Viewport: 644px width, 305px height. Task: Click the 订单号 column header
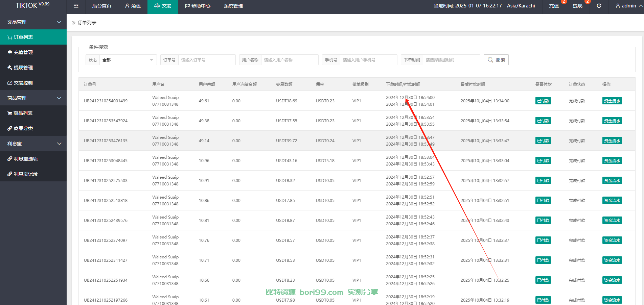[x=90, y=84]
